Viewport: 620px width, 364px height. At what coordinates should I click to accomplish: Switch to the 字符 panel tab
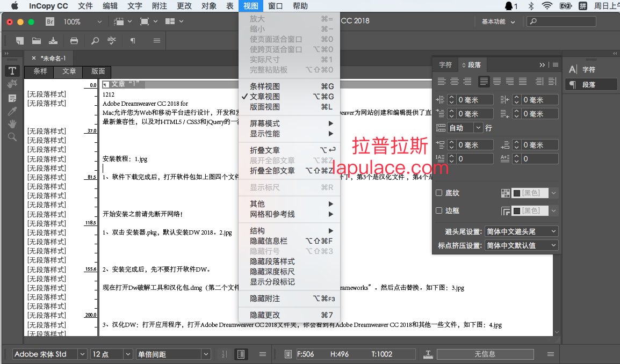[445, 65]
